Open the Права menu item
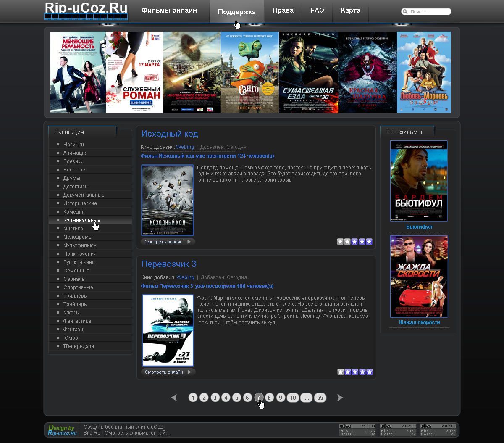This screenshot has width=504, height=443. pos(283,11)
